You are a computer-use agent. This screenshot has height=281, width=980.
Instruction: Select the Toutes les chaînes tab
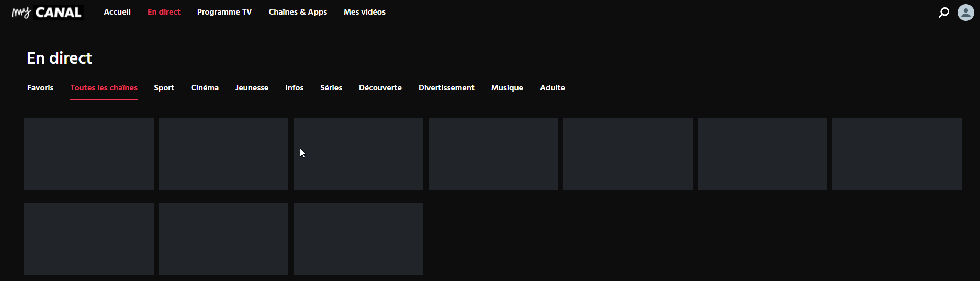coord(104,88)
